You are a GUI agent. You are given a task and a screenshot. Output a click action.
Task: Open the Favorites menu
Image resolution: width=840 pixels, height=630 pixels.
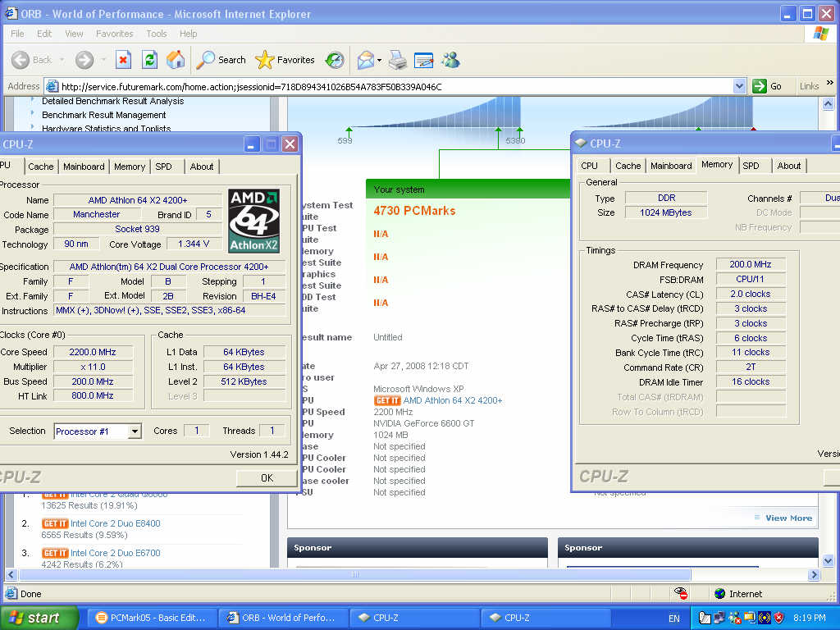pyautogui.click(x=115, y=34)
